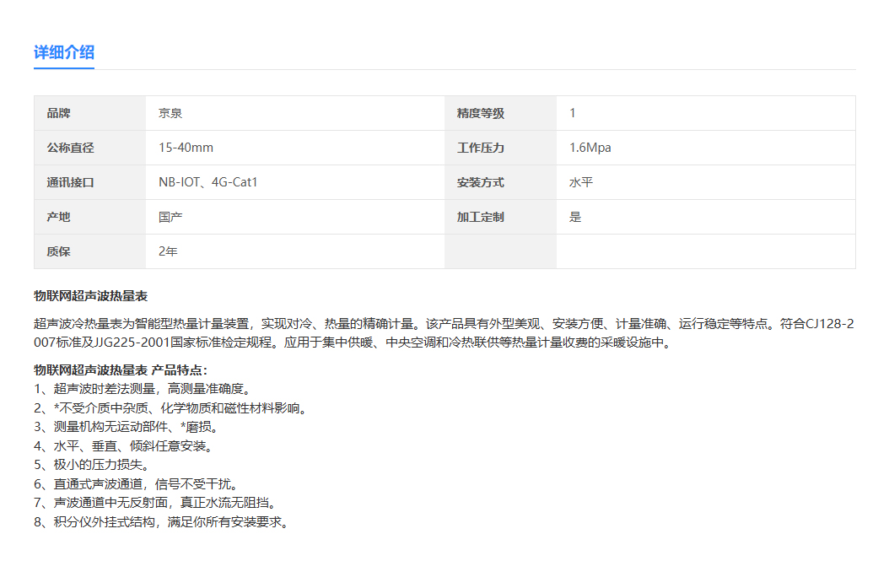The image size is (889, 588).
Task: Click feature 5 极小的压力损失
Action: (92, 465)
